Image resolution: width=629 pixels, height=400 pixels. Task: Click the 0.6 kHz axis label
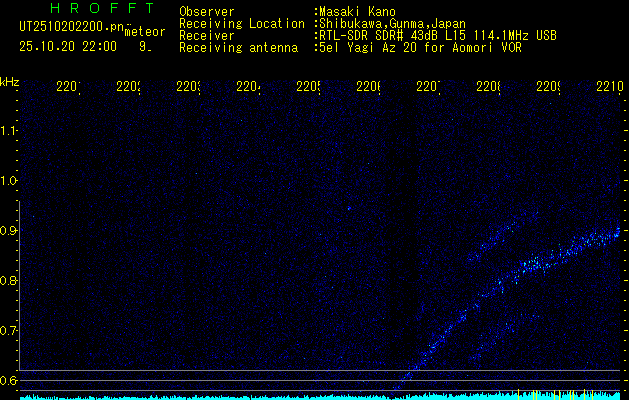(x=8, y=380)
